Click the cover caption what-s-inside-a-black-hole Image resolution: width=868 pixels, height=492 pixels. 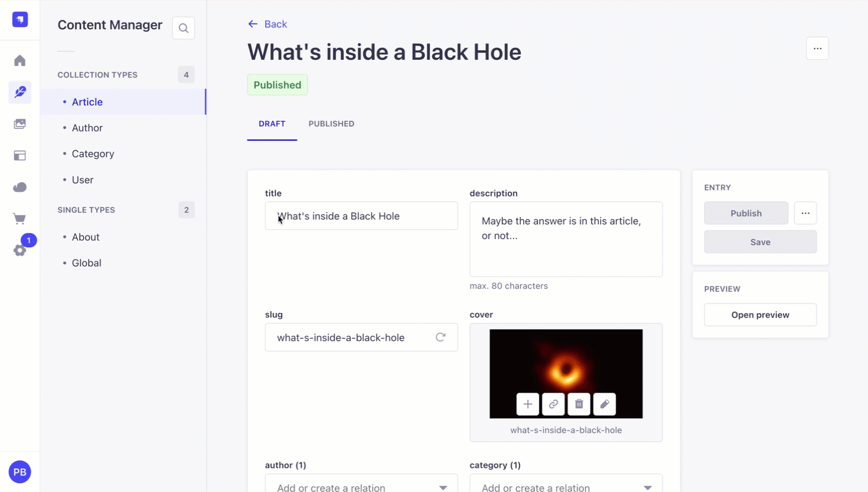pos(566,430)
